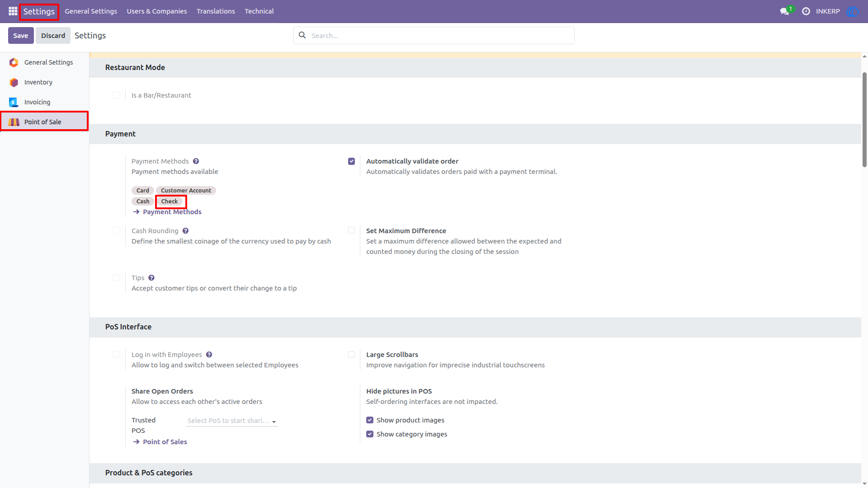This screenshot has width=868, height=488.
Task: Click the settings Search input field
Action: [x=434, y=36]
